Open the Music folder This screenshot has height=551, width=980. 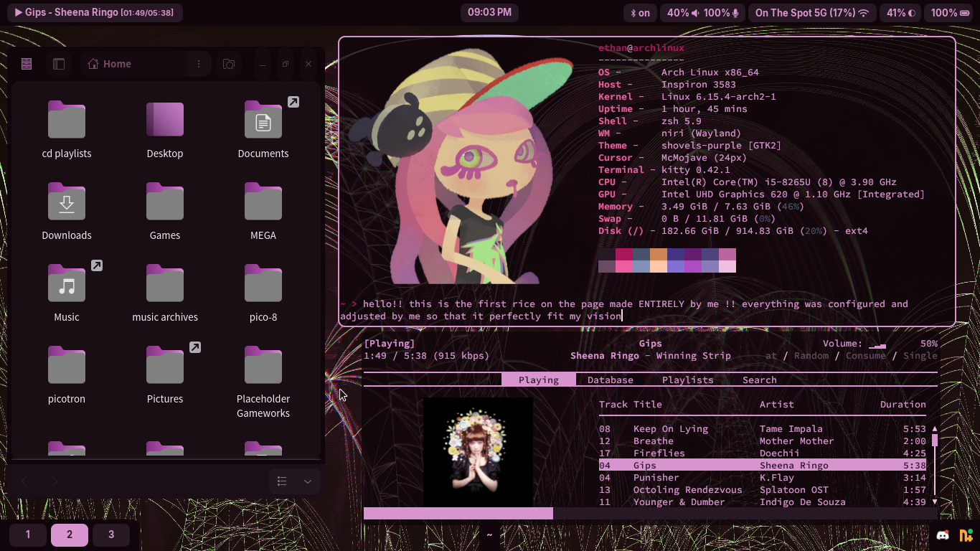point(67,293)
